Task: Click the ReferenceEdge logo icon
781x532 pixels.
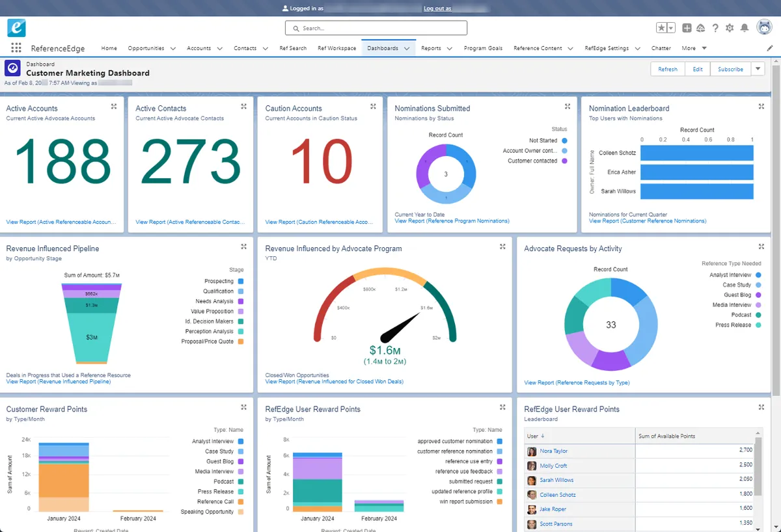Action: [16, 28]
